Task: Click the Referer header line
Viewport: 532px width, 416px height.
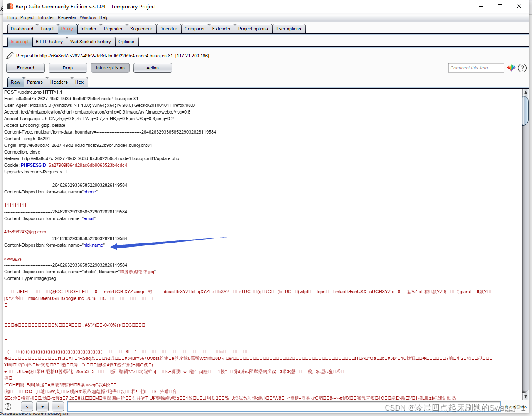Action: pos(91,158)
